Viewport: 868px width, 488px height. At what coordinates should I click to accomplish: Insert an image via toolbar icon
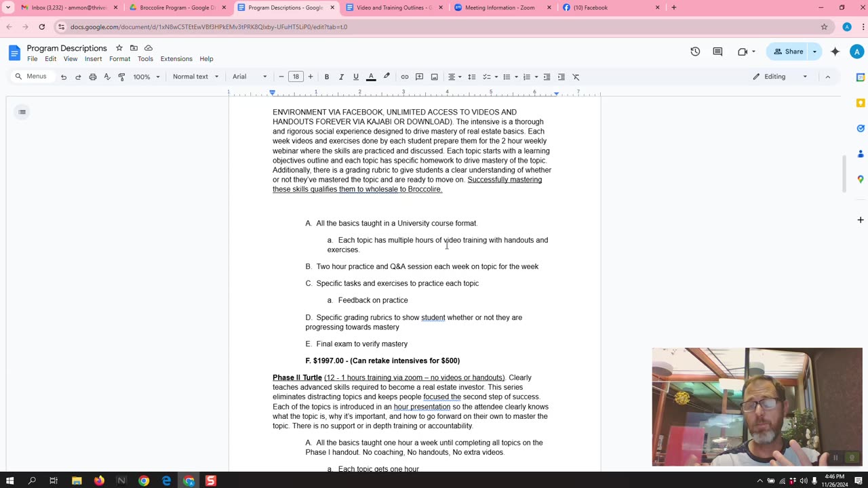(434, 77)
